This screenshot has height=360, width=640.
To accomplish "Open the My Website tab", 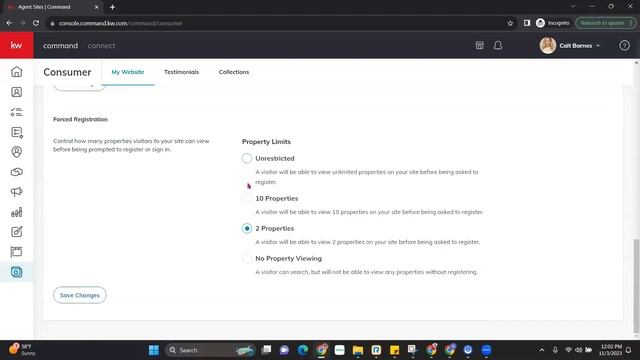I will coord(128,72).
